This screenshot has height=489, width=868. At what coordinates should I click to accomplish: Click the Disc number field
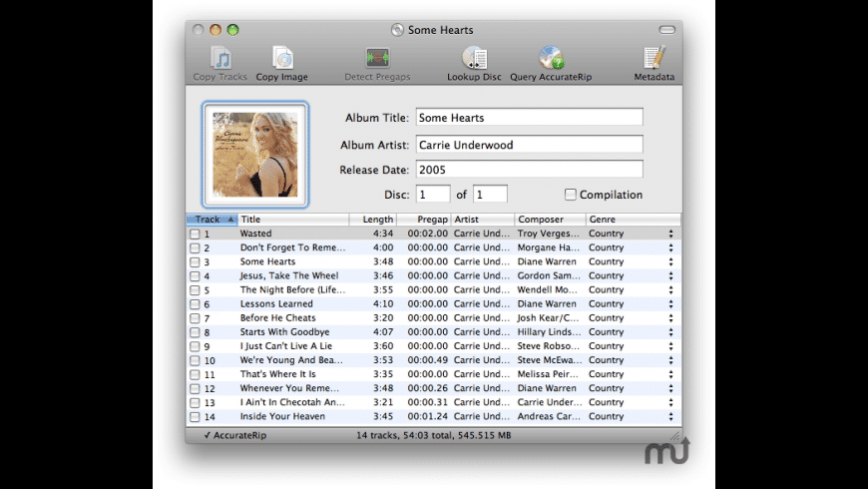point(433,195)
